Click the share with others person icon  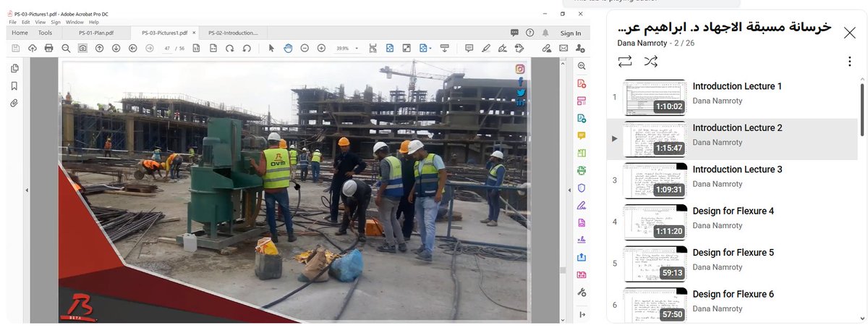pyautogui.click(x=580, y=48)
